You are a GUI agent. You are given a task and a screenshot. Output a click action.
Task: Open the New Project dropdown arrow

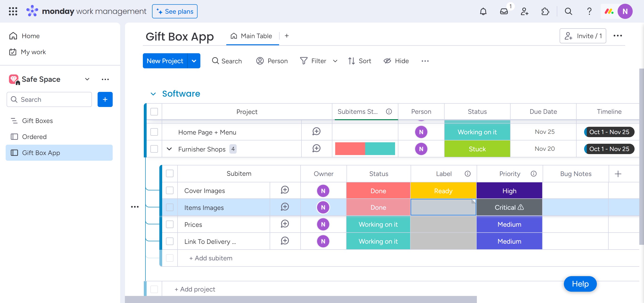(194, 61)
